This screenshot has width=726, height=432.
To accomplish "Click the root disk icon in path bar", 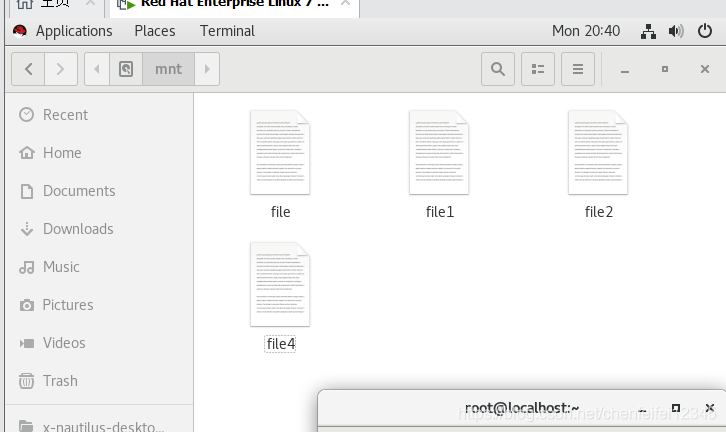I will (x=126, y=69).
